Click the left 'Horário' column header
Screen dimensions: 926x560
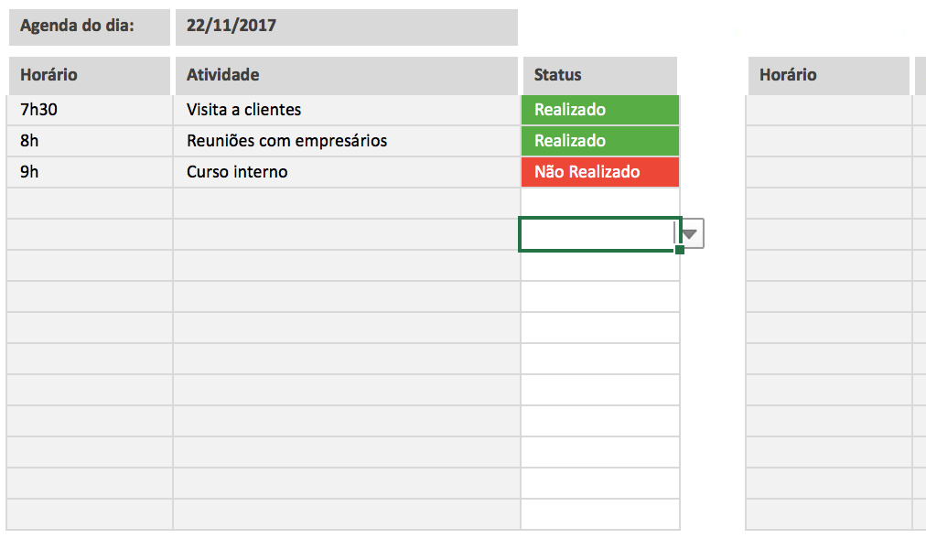(x=89, y=75)
